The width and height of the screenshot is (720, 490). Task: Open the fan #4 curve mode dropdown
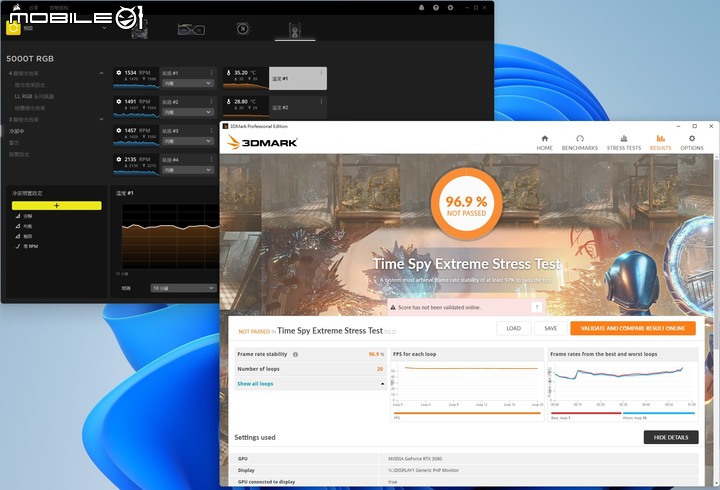[x=188, y=170]
